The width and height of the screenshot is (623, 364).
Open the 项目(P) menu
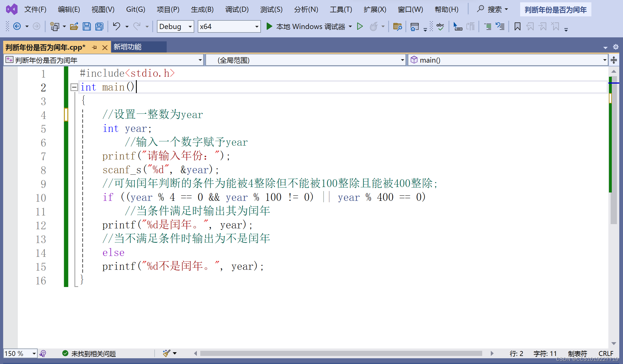coord(168,9)
